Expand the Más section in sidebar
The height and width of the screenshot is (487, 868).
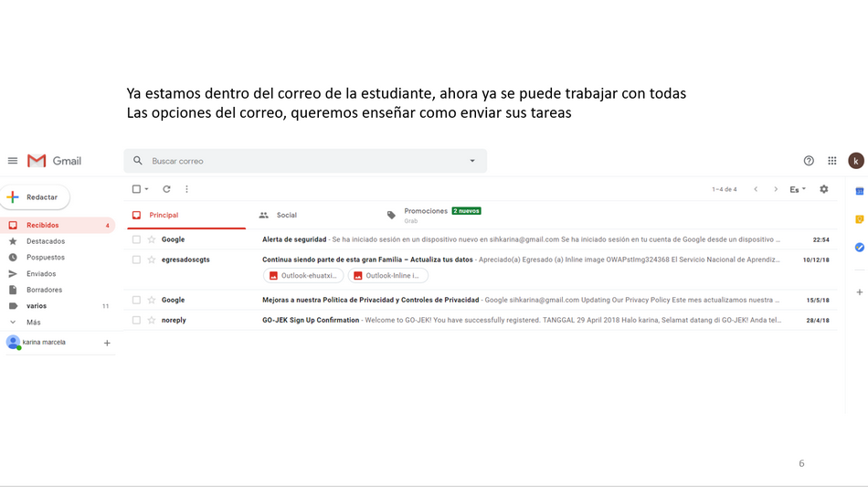[x=33, y=323]
